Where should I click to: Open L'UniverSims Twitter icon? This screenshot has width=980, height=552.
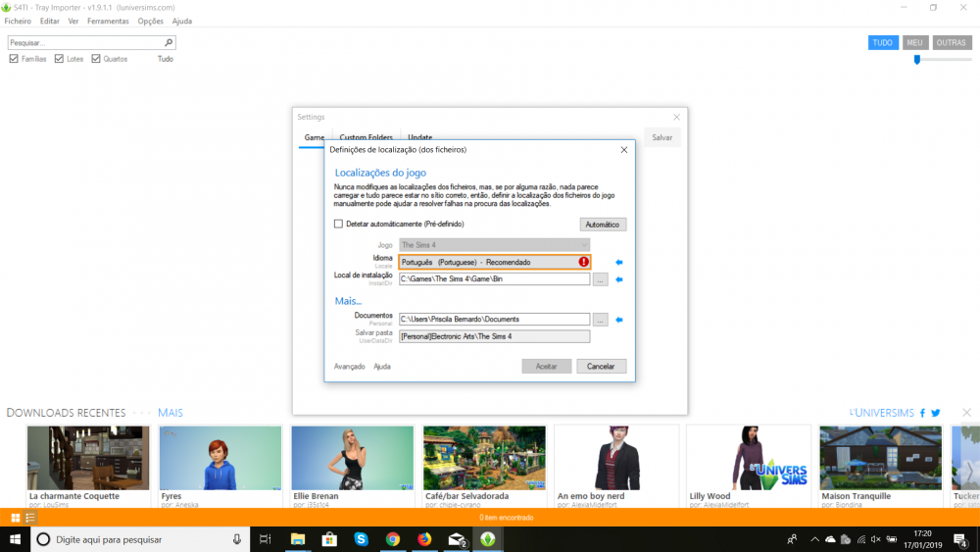coord(936,413)
